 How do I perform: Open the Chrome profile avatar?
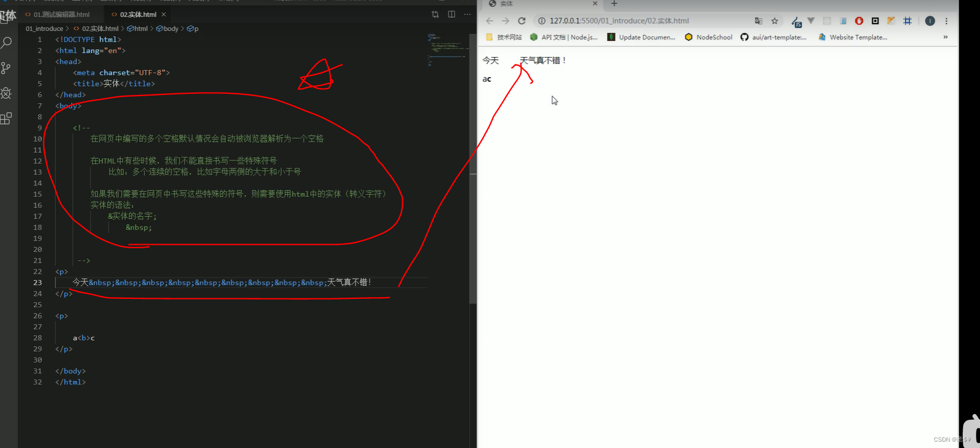coord(930,21)
